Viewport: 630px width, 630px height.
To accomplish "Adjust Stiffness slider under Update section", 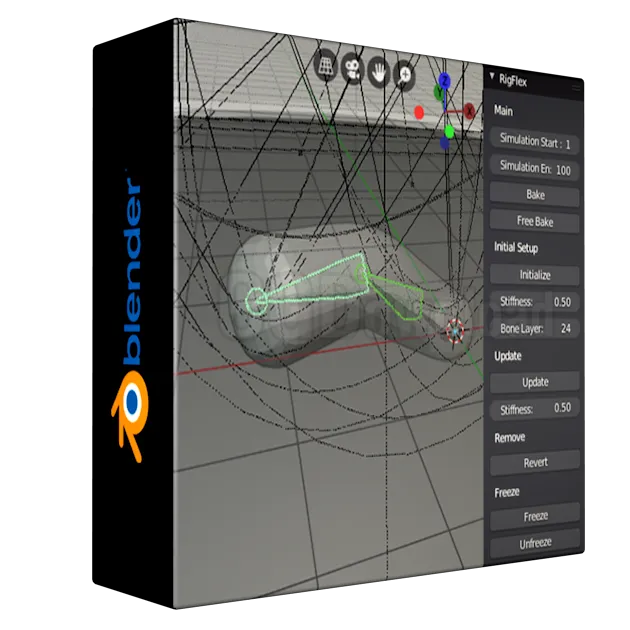I will 535,409.
